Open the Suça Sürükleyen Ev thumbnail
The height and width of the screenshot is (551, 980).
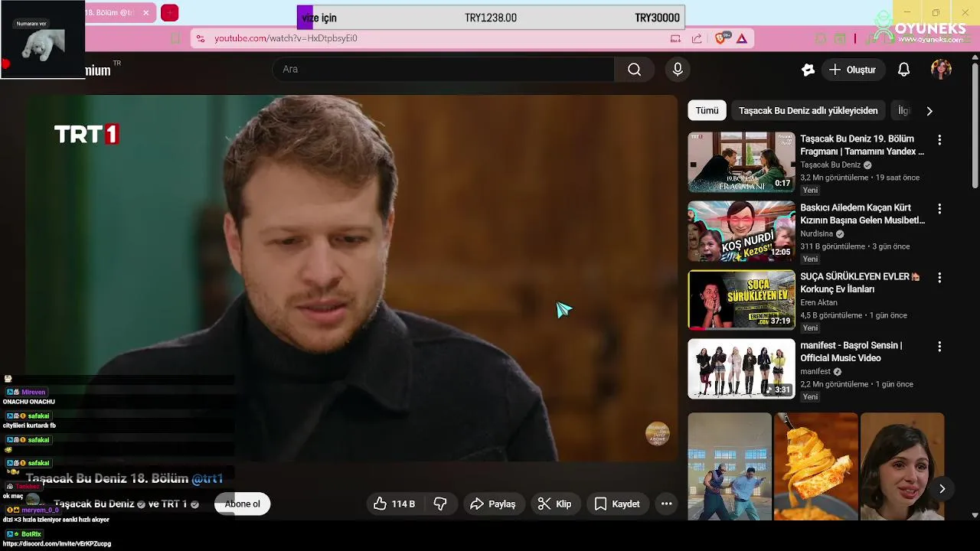point(741,300)
